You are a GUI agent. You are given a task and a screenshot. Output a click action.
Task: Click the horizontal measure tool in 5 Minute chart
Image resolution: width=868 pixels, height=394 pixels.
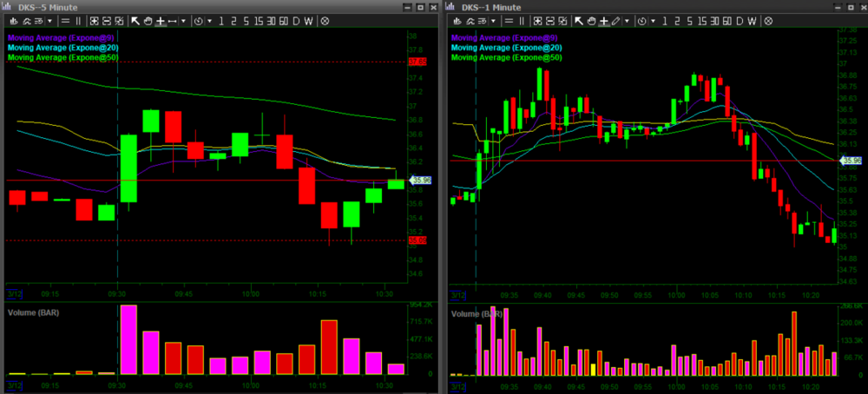(172, 20)
